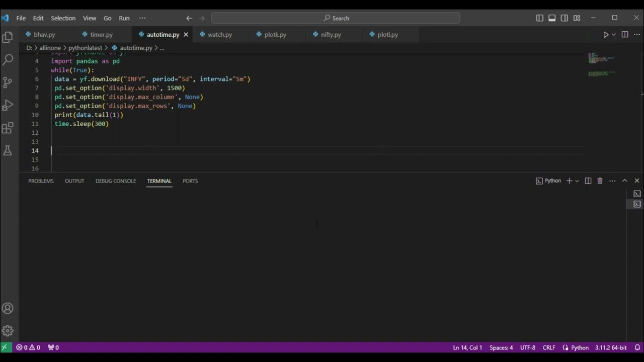Split the editor to the right
The height and width of the screenshot is (362, 644).
click(625, 35)
